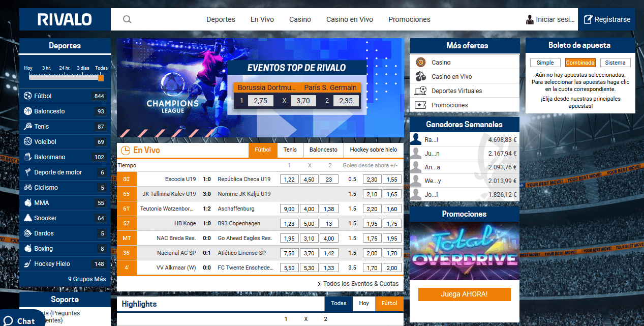The height and width of the screenshot is (326, 644).
Task: Select the MMA glove icon
Action: (28, 202)
